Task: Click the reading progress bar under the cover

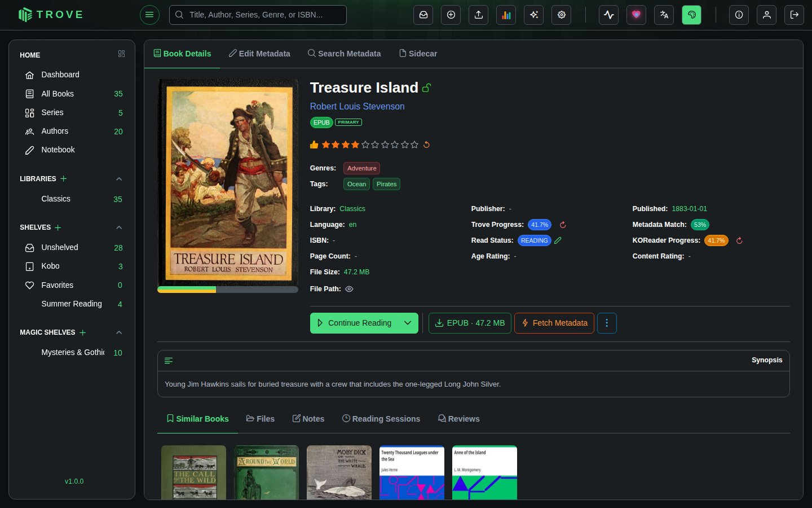Action: point(228,290)
